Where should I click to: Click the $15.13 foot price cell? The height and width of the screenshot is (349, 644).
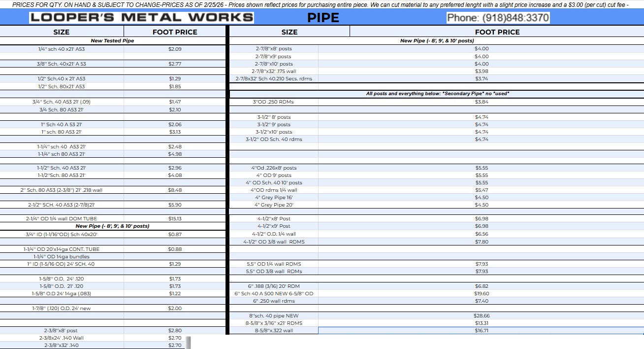point(175,218)
